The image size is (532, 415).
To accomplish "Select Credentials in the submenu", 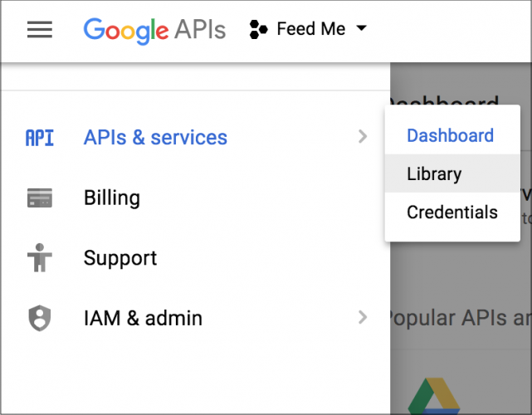I will tap(452, 212).
